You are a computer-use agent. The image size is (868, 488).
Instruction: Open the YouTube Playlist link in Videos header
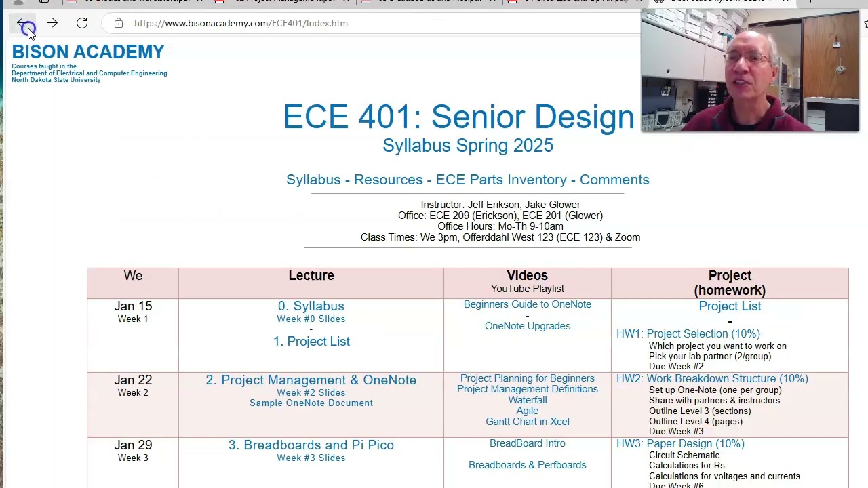tap(528, 289)
